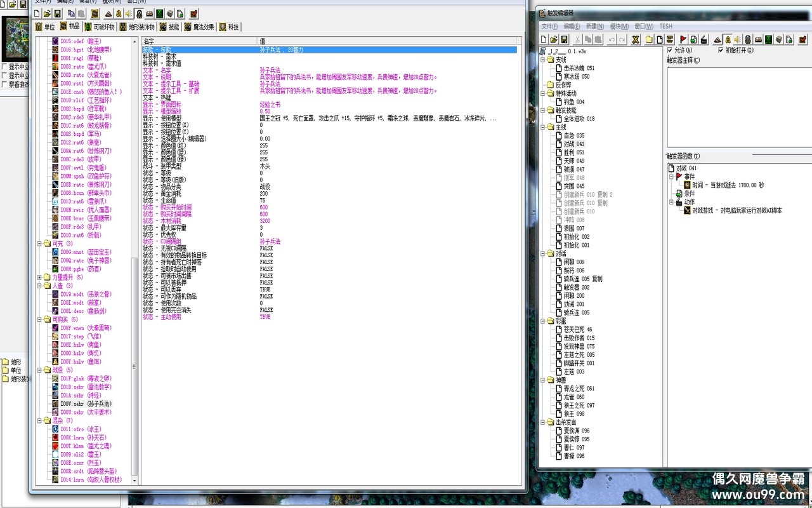The image size is (812, 508).
Task: Open Sound Editor speaker icon in Trigger Editor
Action: 738,39
